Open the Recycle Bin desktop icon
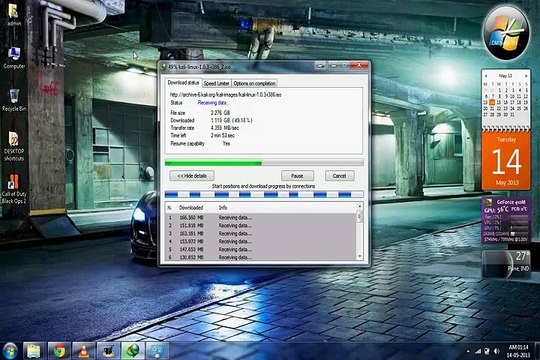 point(14,100)
